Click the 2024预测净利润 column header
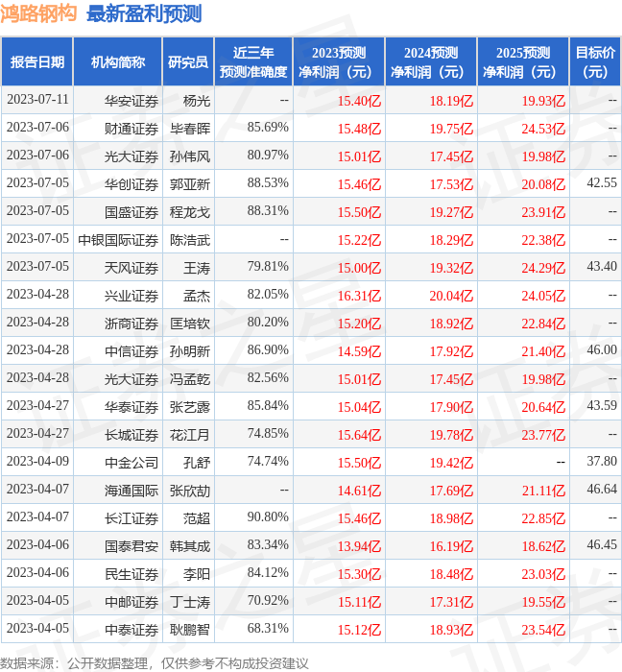Screen dimensions: 622x672 click(431, 62)
